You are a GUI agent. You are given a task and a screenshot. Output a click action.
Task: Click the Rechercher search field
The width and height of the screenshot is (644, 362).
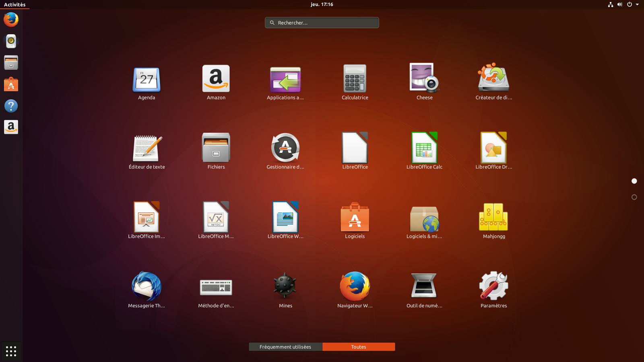322,23
